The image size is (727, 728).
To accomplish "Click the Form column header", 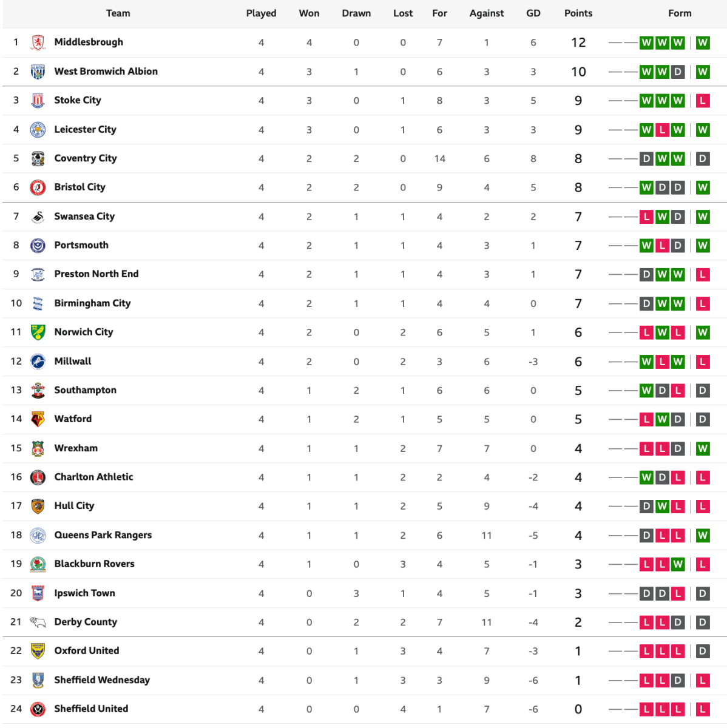I will 680,13.
